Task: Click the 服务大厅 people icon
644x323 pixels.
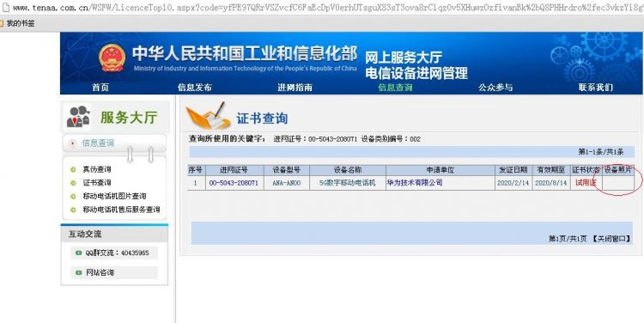Action: coord(78,117)
